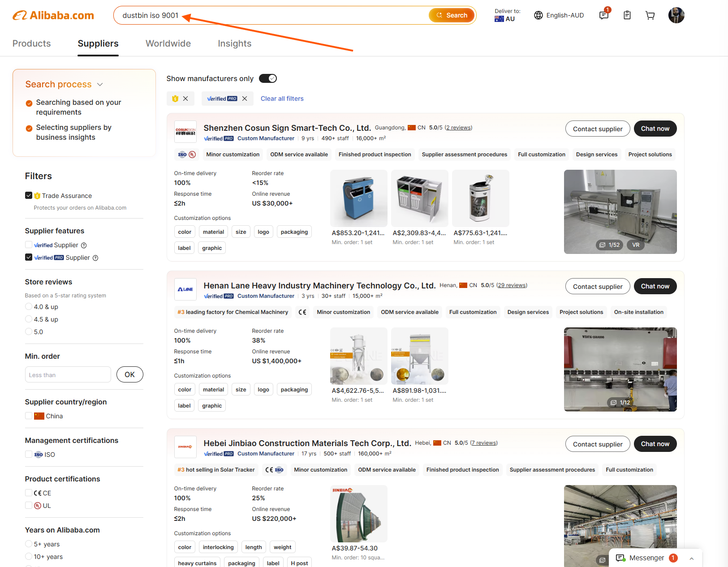This screenshot has width=728, height=567.
Task: Click the globe language icon
Action: tap(538, 15)
